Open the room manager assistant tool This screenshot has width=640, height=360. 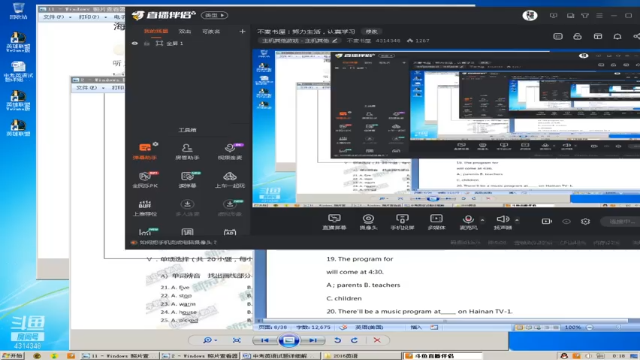click(187, 151)
